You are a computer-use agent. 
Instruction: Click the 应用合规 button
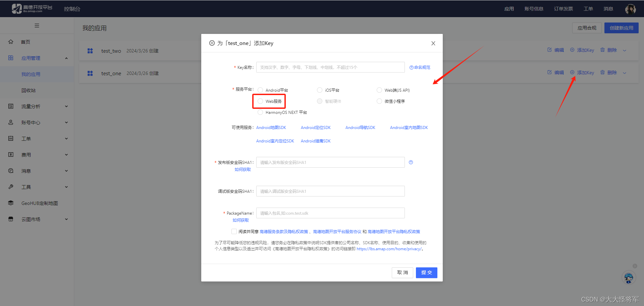587,28
